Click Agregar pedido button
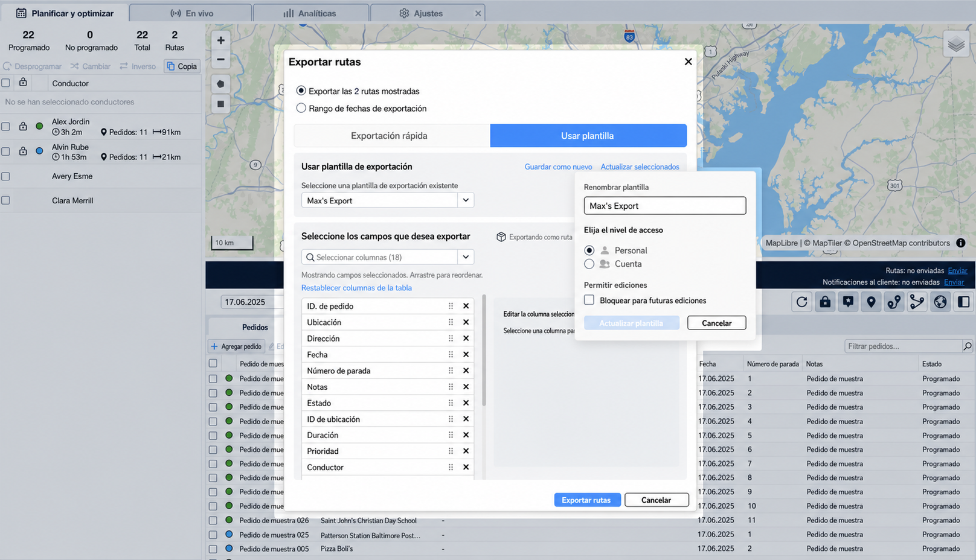 (x=236, y=346)
